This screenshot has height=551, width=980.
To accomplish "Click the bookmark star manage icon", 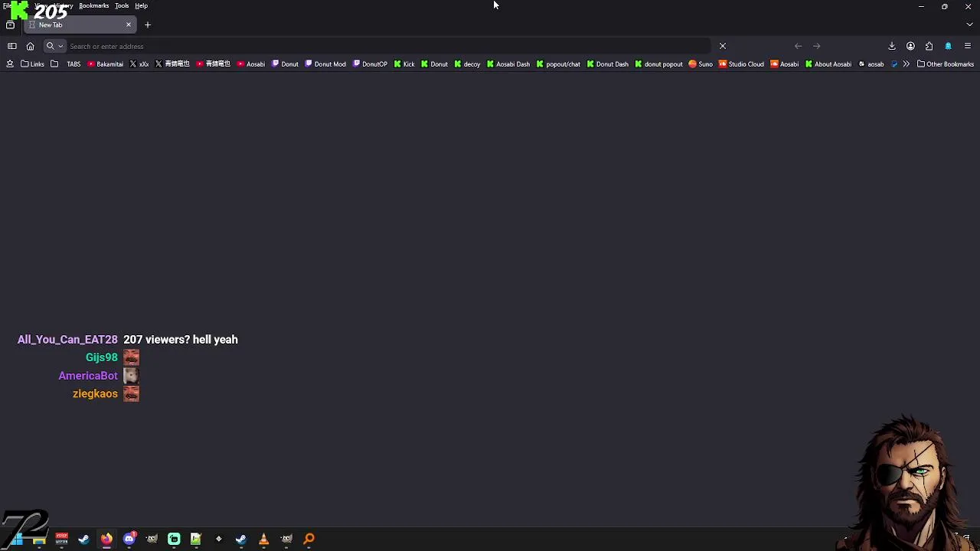I will point(10,64).
